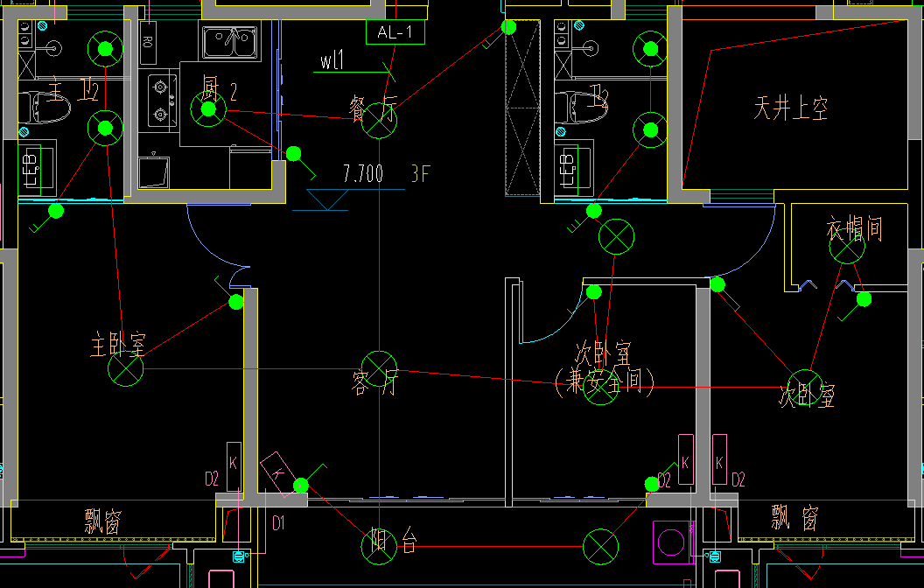Image resolution: width=924 pixels, height=588 pixels.
Task: Click the wl1 circuit label
Action: coord(332,60)
